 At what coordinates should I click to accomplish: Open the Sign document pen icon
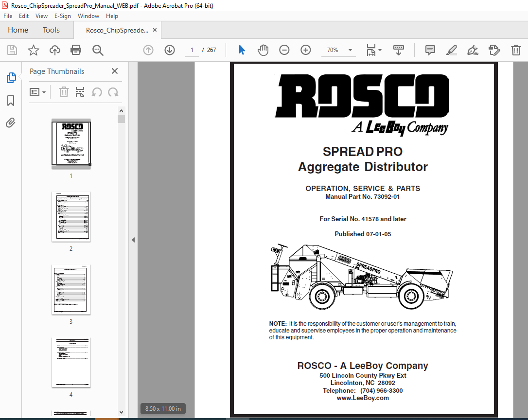click(473, 50)
